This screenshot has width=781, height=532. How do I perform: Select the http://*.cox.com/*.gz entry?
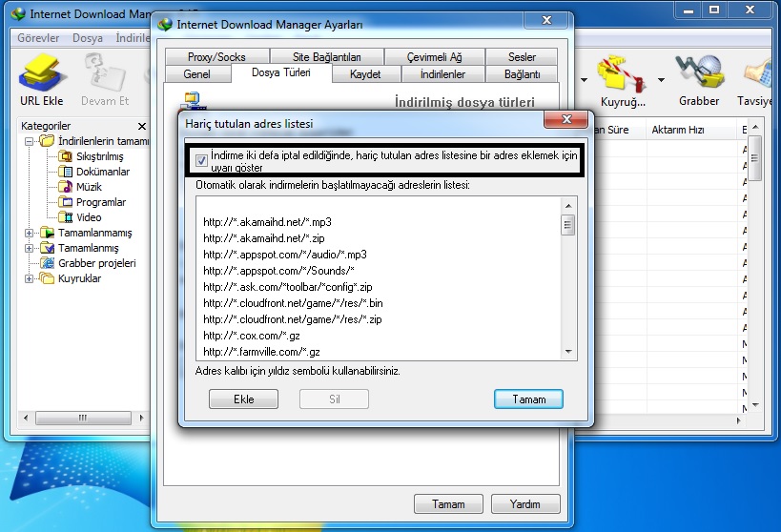click(252, 336)
